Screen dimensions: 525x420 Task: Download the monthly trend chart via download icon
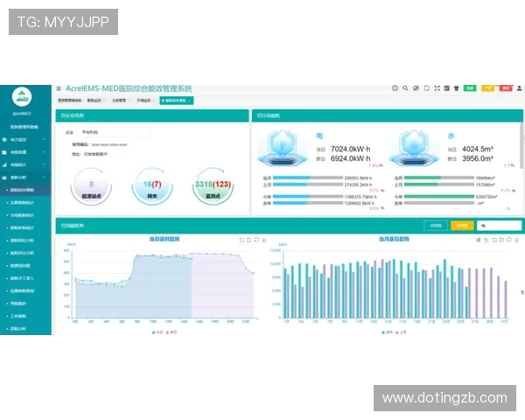click(514, 238)
